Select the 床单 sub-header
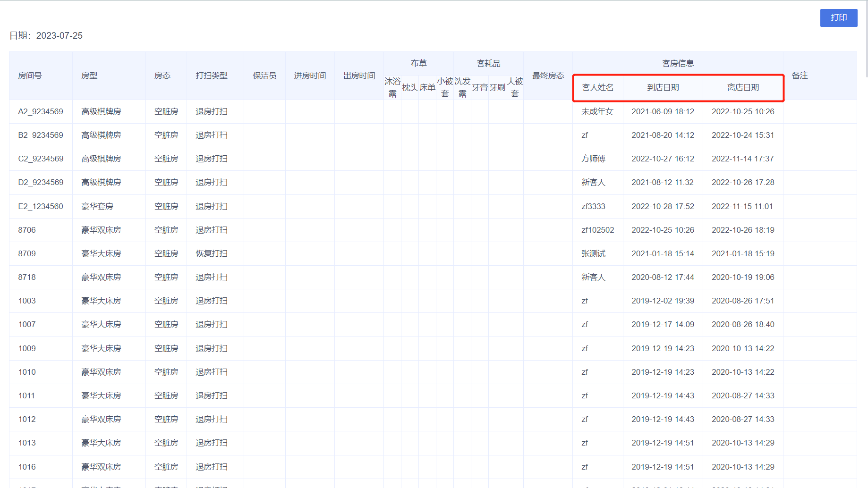The image size is (868, 488). pos(427,87)
